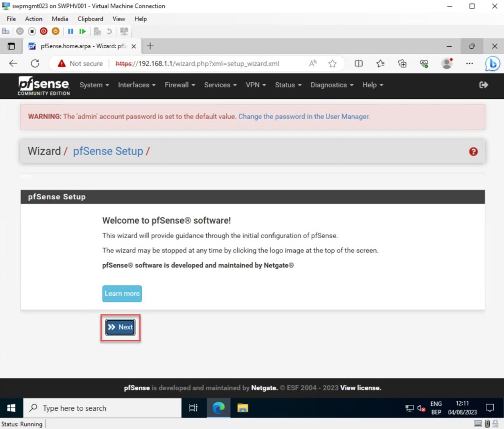This screenshot has width=504, height=429.
Task: Click the Learn more button
Action: click(x=122, y=294)
